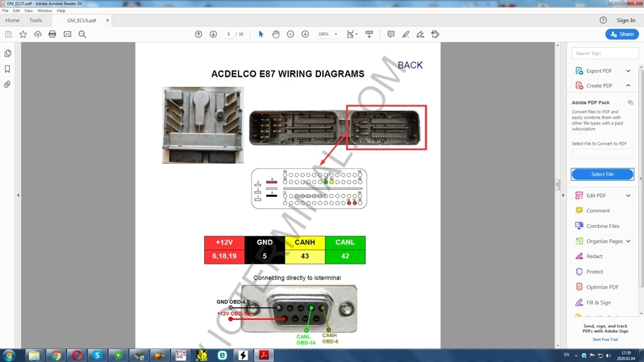Print the document using printer icon

pyautogui.click(x=52, y=34)
